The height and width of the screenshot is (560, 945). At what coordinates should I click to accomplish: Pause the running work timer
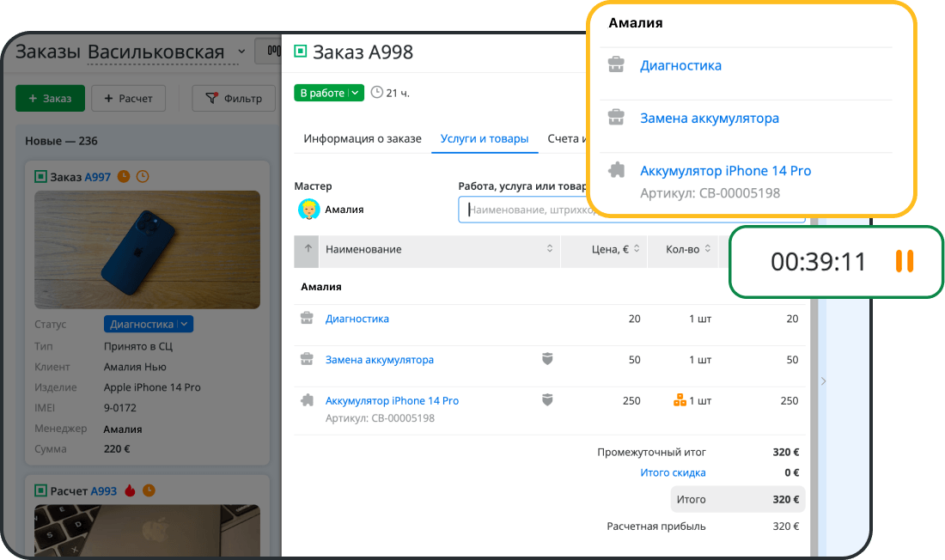click(x=904, y=261)
